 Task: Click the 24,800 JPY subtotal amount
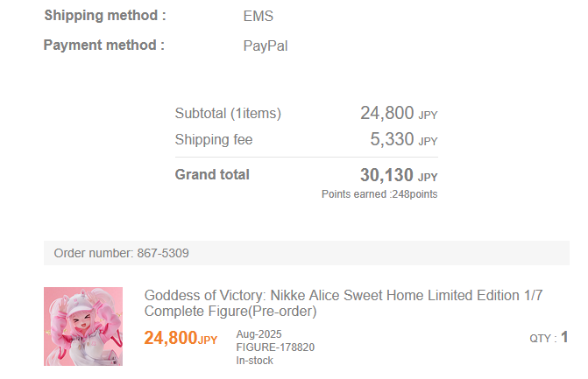click(398, 114)
